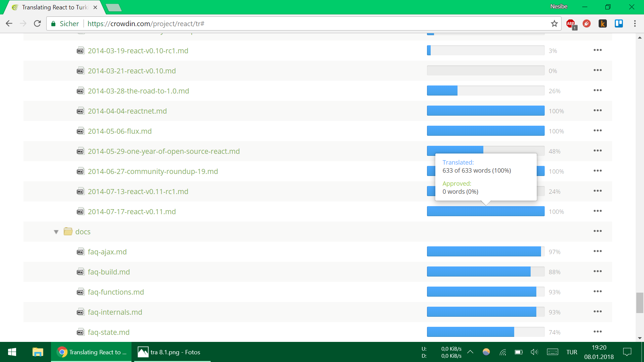Click the docs folder icon
The image size is (644, 362).
68,231
